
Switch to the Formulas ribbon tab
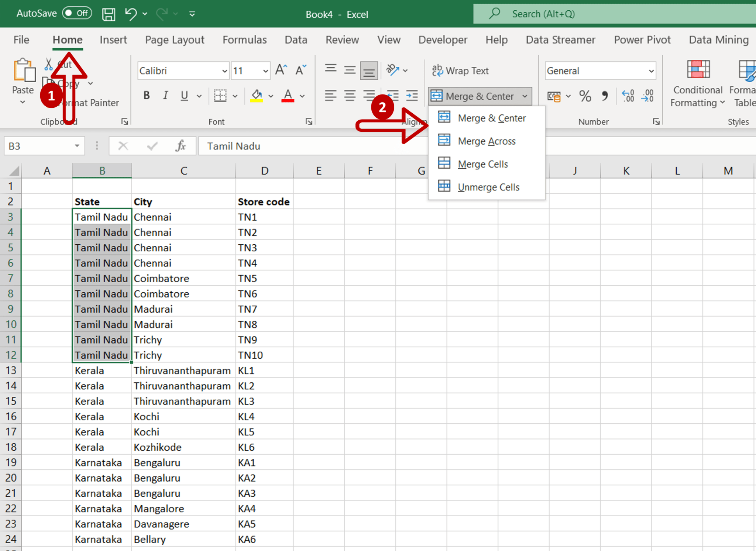245,40
